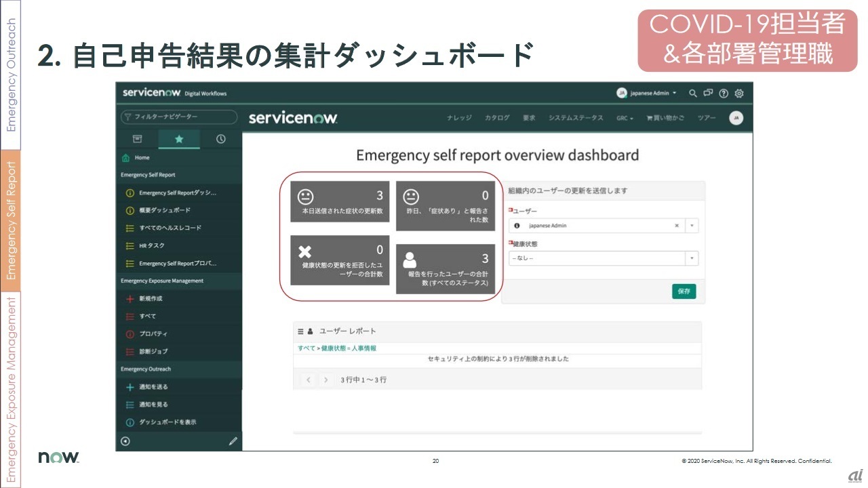Click the portal ServiceNow logo
Viewport: 868px width, 488px height.
click(293, 118)
